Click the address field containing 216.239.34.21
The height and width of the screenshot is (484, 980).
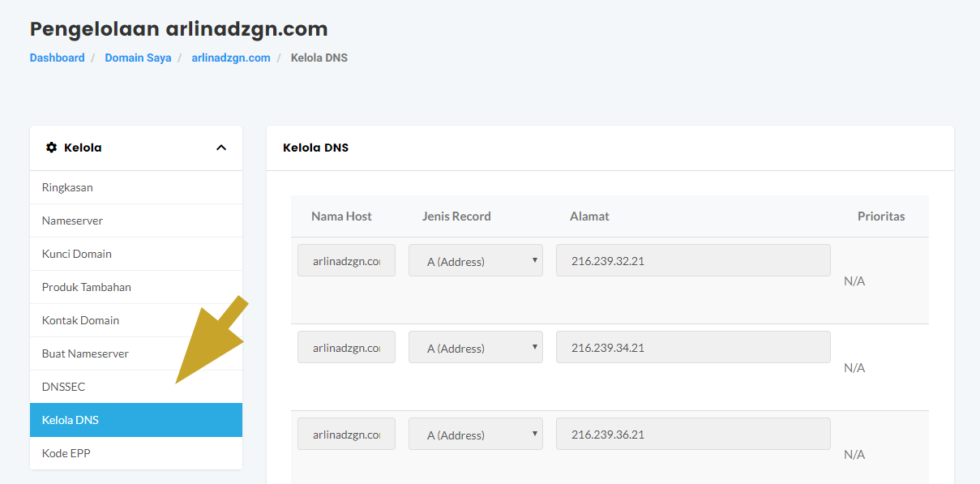click(x=693, y=347)
